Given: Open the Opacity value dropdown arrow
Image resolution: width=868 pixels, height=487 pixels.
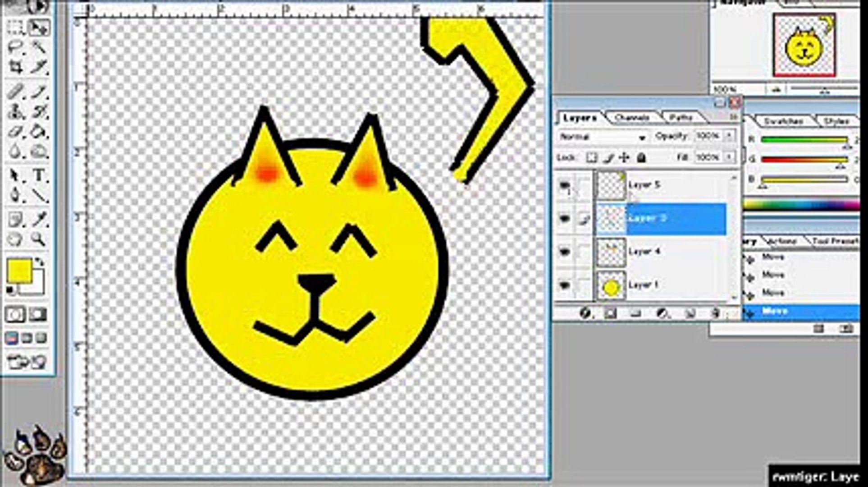Looking at the screenshot, I should [729, 136].
